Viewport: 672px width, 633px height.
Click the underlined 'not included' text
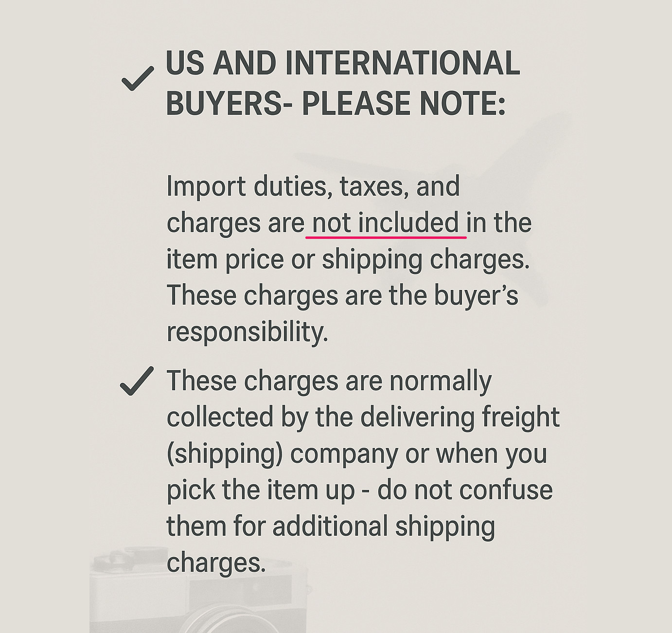386,223
